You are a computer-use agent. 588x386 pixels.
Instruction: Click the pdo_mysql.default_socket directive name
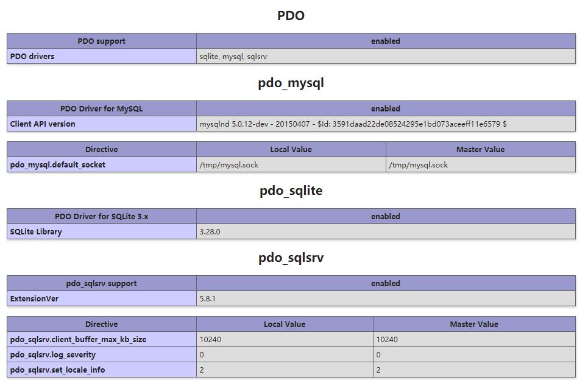(58, 165)
